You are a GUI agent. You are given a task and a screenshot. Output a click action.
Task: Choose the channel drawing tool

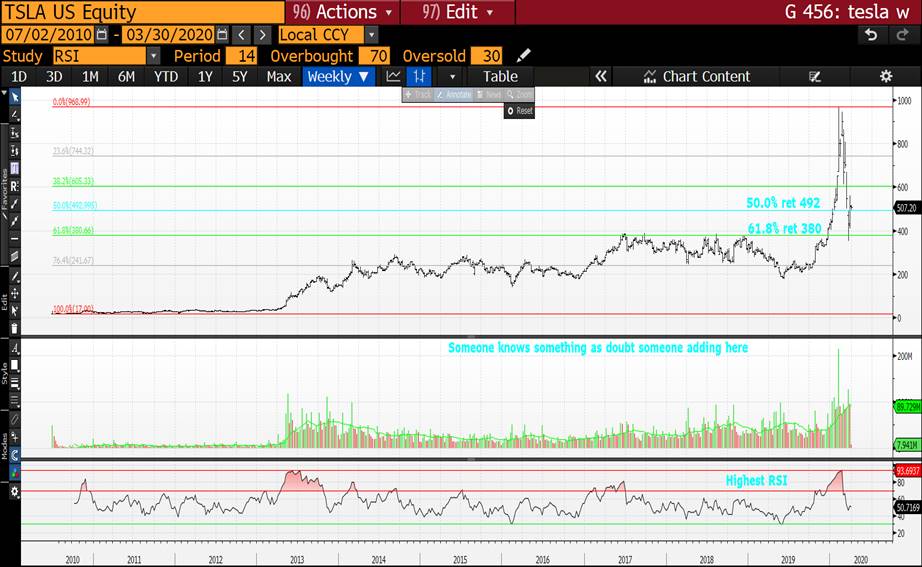click(x=15, y=256)
